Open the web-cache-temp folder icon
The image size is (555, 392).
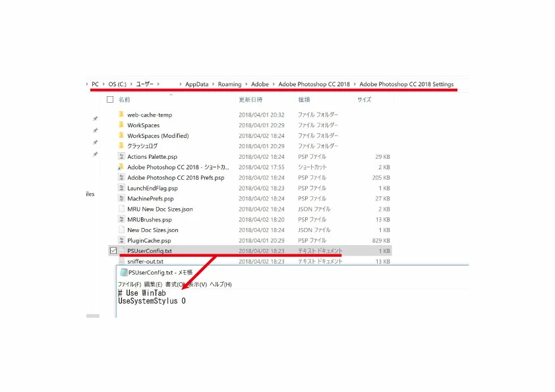pyautogui.click(x=121, y=114)
